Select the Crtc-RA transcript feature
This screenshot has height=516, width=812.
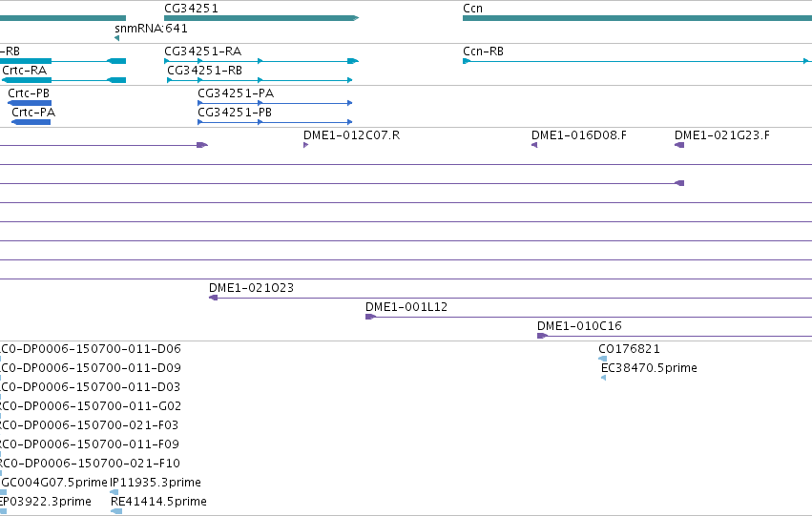[64, 80]
